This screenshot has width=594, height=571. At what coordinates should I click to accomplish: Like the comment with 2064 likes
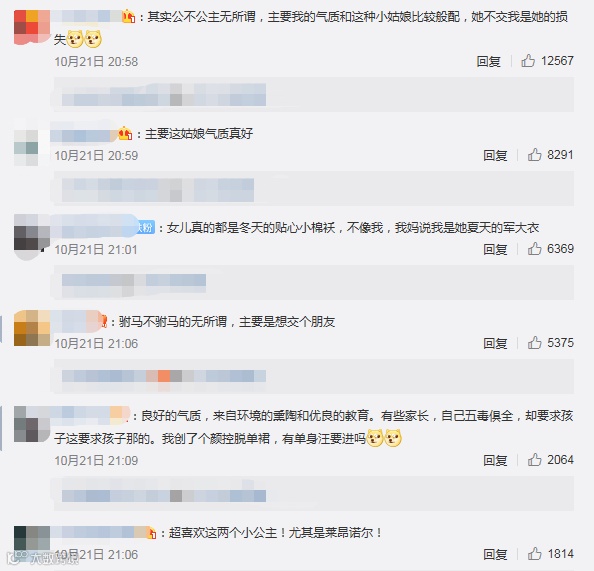click(534, 460)
